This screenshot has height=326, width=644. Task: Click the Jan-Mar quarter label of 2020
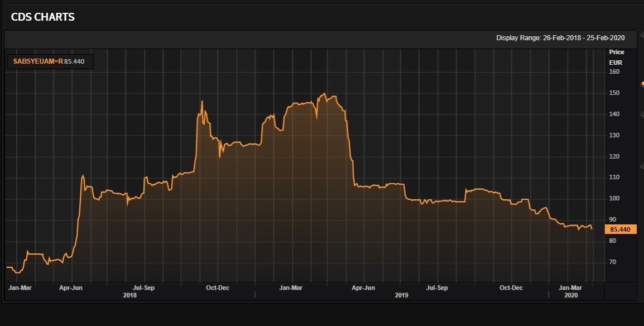pos(571,288)
